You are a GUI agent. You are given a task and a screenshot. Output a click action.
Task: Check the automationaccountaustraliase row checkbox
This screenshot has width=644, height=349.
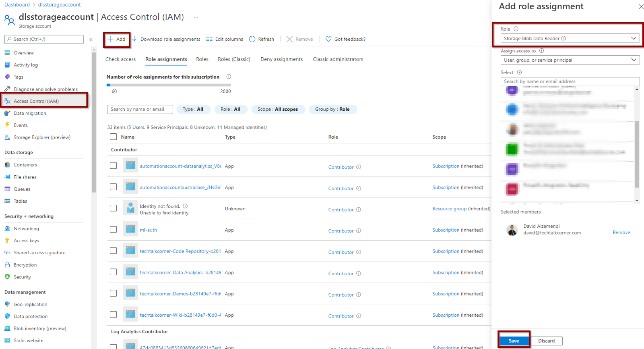coord(114,187)
